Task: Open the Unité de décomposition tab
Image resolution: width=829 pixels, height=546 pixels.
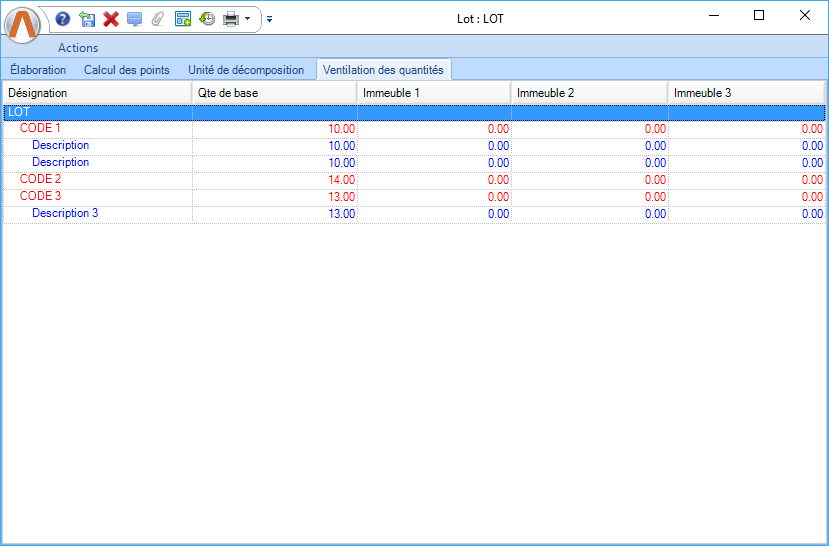Action: click(246, 70)
